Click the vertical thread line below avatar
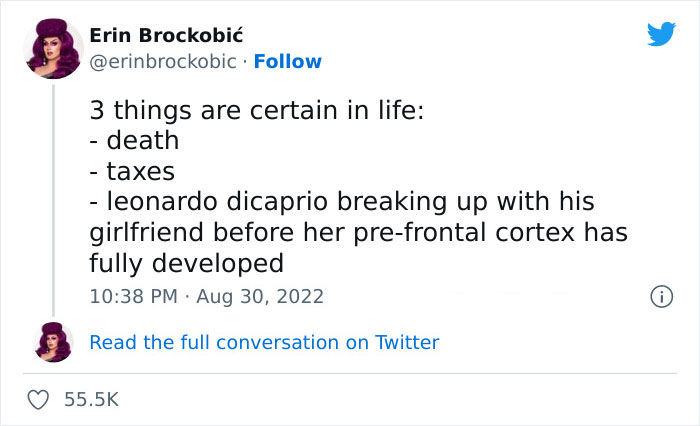This screenshot has width=700, height=426. (x=53, y=200)
